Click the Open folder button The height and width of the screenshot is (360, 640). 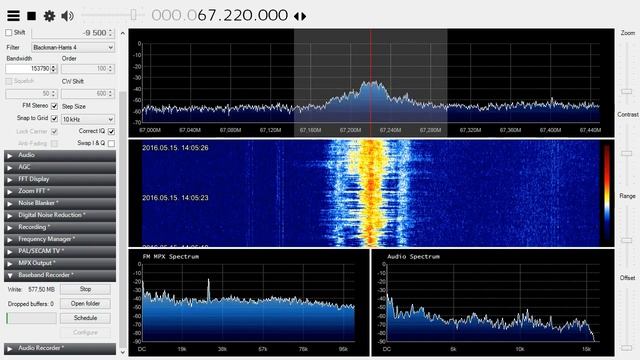[85, 304]
